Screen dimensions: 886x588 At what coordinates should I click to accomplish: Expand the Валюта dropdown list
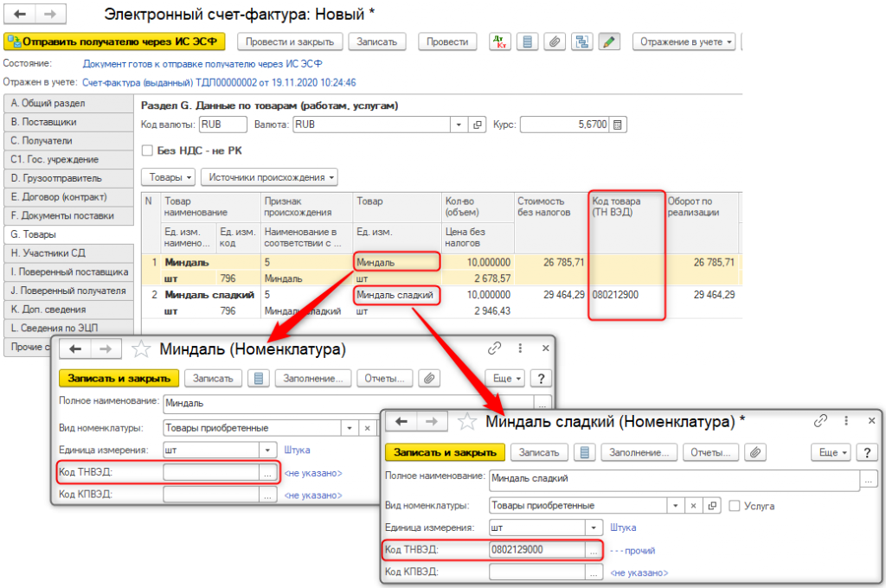[x=459, y=125]
